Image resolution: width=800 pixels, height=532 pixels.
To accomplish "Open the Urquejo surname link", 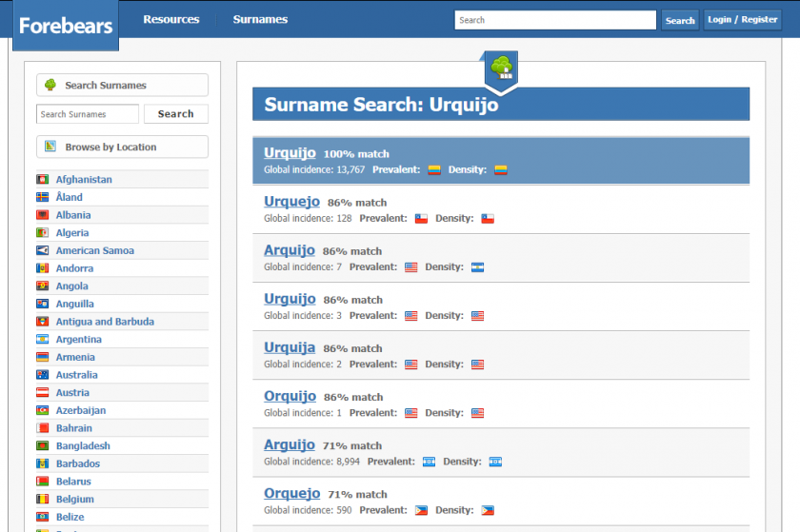I will tap(291, 202).
